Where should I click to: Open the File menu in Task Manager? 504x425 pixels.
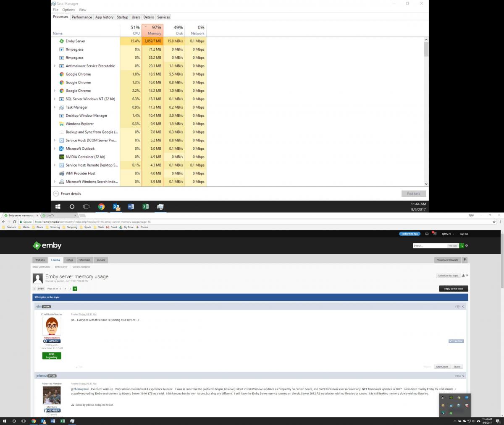click(x=55, y=10)
